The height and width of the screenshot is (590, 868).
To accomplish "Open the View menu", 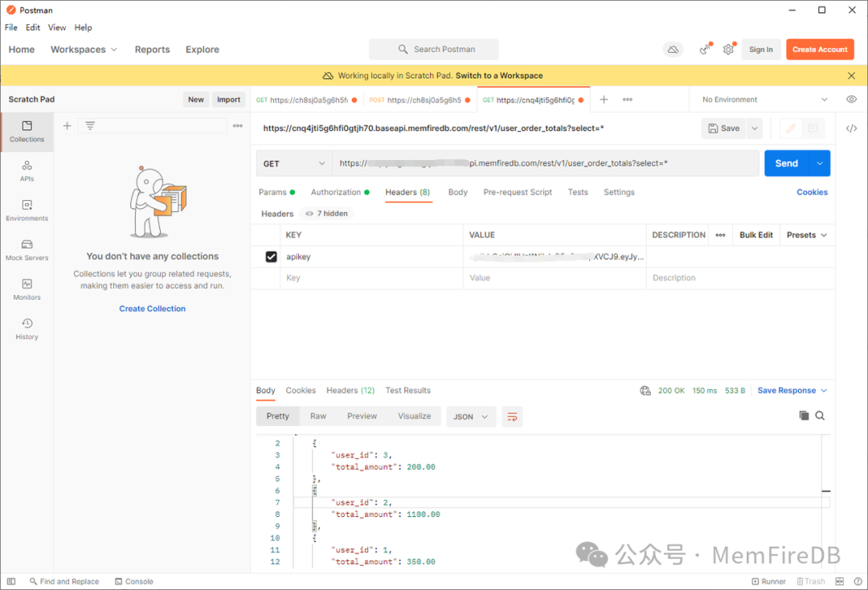I will click(57, 27).
